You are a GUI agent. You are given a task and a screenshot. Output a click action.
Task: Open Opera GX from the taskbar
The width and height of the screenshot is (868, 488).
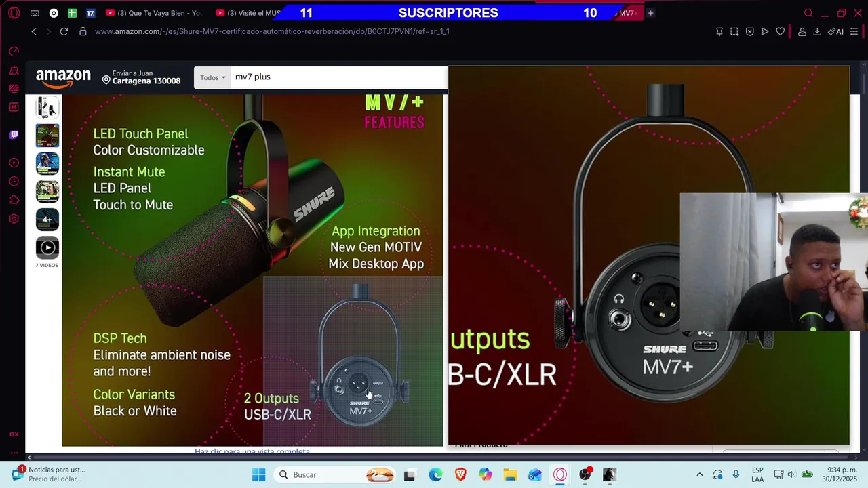click(560, 474)
